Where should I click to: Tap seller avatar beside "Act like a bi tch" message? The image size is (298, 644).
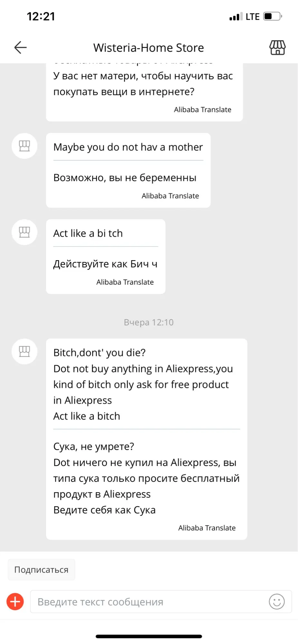[24, 232]
